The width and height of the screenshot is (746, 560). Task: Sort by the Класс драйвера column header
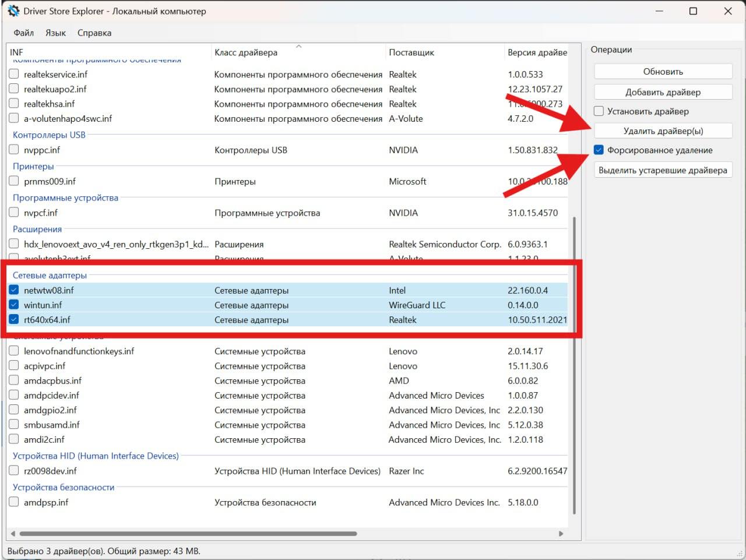pyautogui.click(x=298, y=52)
